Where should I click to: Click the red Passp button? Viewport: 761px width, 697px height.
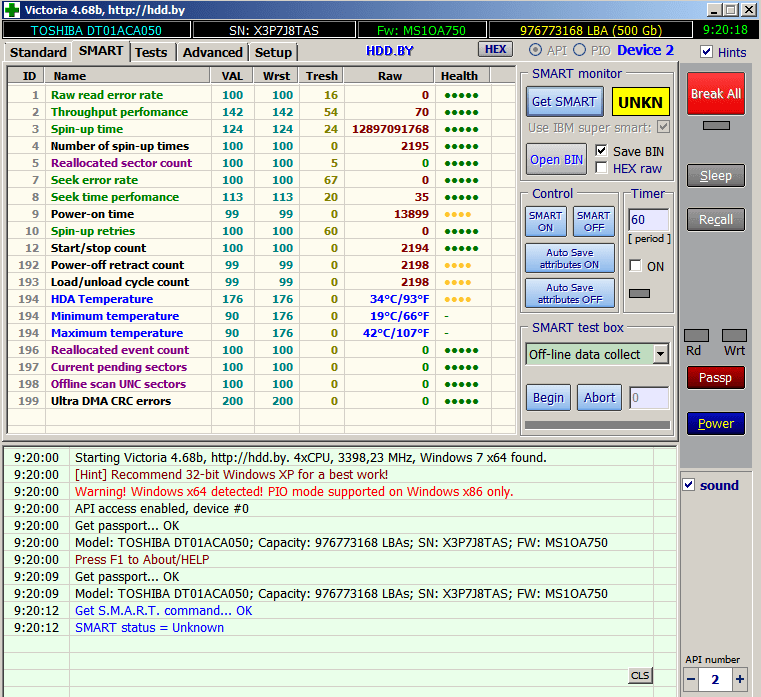pos(716,378)
